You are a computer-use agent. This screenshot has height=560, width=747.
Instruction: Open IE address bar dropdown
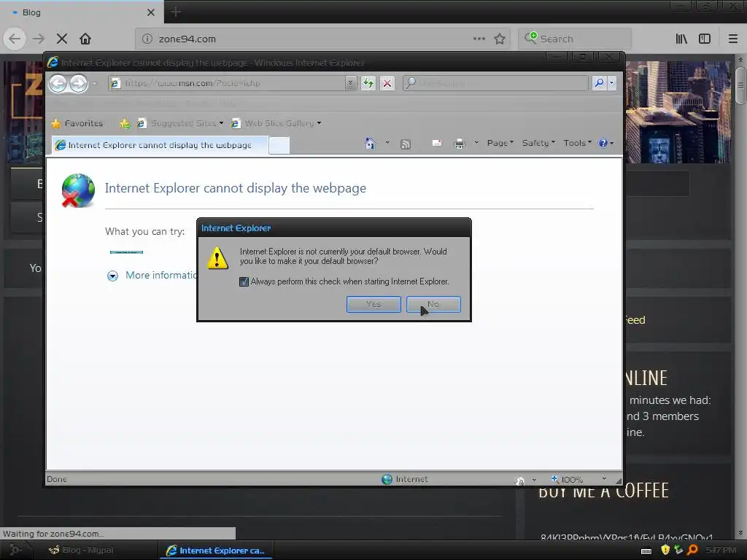pyautogui.click(x=351, y=83)
